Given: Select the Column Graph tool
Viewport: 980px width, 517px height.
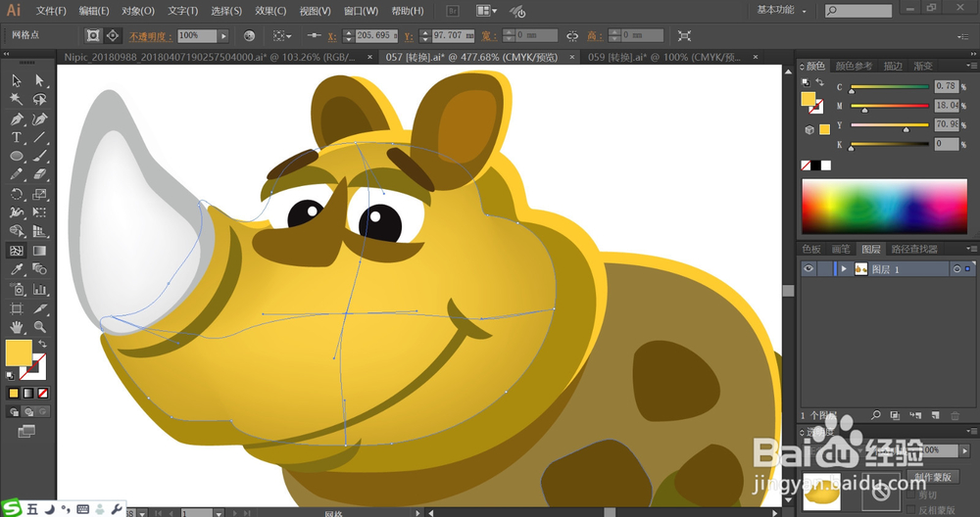Looking at the screenshot, I should [40, 289].
